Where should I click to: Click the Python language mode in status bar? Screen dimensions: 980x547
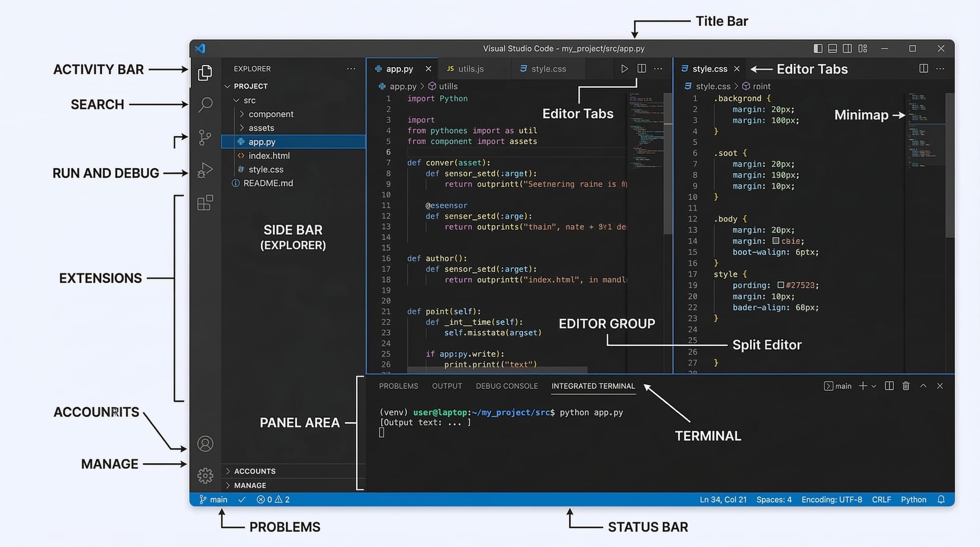coord(913,499)
